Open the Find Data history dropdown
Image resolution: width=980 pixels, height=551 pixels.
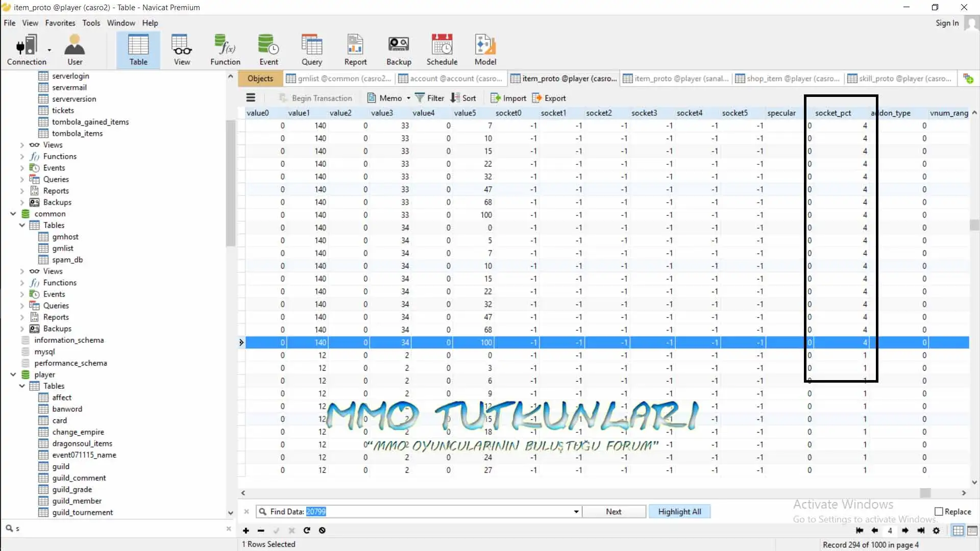[576, 512]
